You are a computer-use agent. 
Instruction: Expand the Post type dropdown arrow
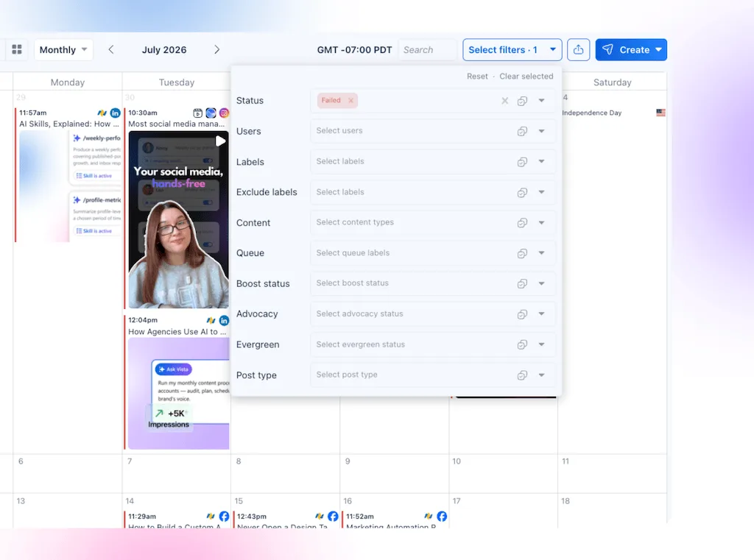[541, 375]
